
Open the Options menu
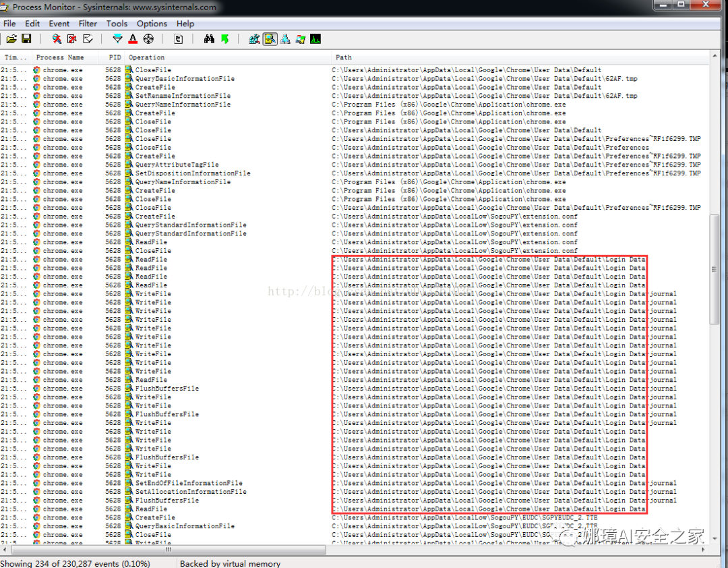(152, 24)
